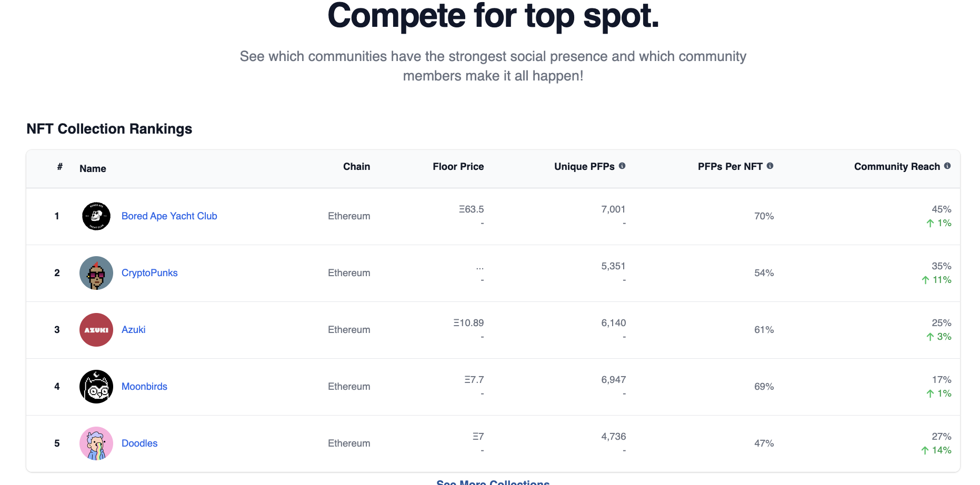Click the Doodles pink avatar icon
This screenshot has width=980, height=485.
click(96, 443)
